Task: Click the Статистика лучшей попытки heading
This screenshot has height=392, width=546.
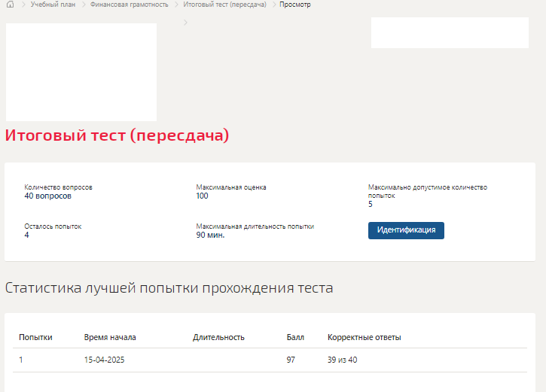Action: (x=169, y=288)
